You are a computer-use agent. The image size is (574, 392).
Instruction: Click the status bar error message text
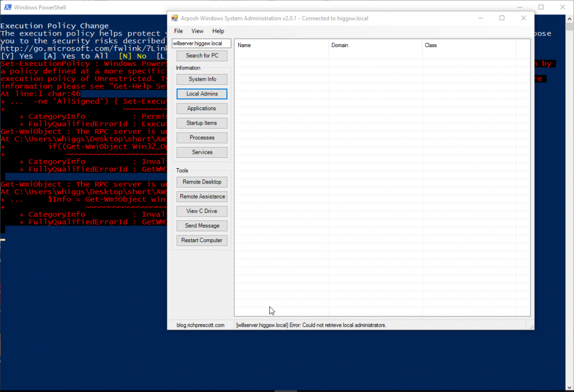point(311,325)
